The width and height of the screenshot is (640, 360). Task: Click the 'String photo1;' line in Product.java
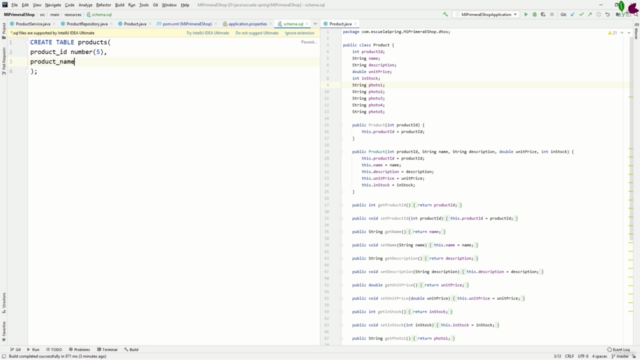(x=368, y=85)
